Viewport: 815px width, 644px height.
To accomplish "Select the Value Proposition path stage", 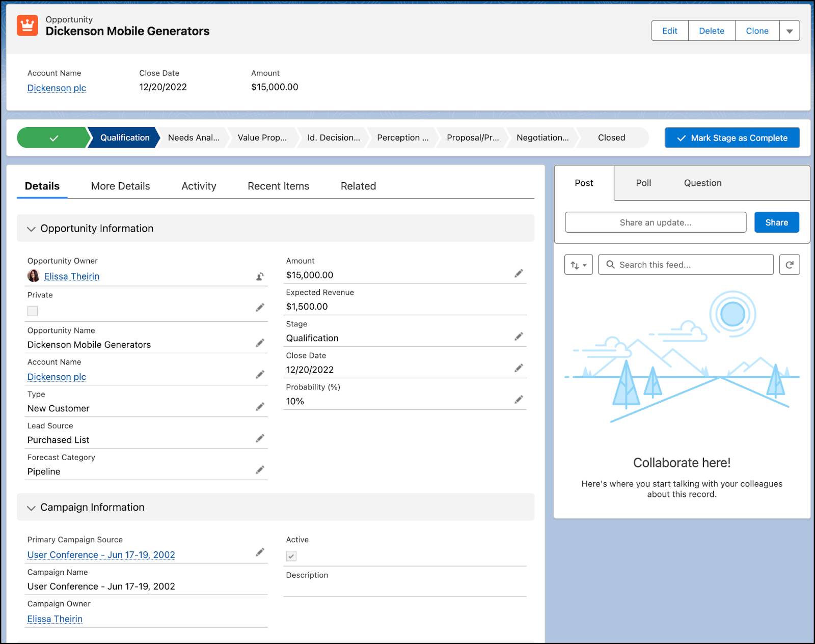I will click(x=262, y=137).
